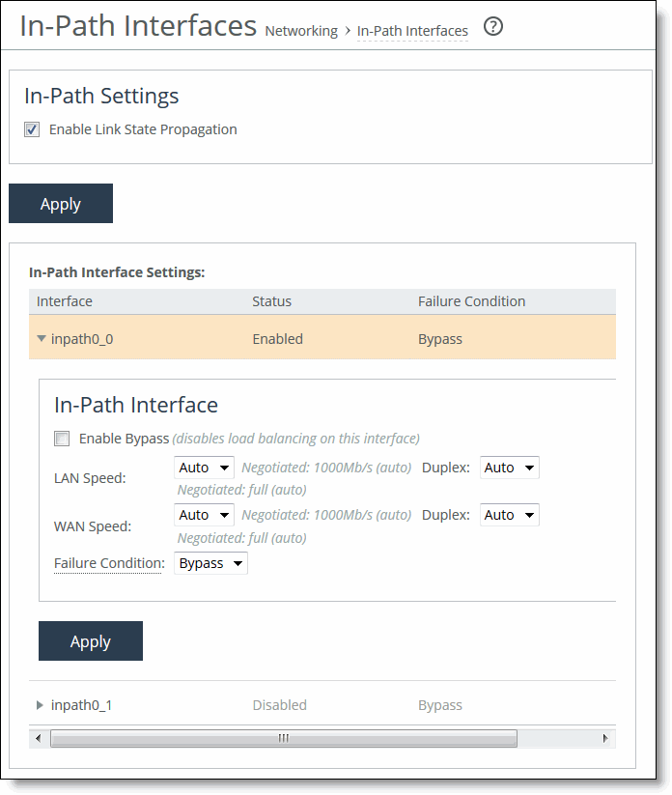
Task: Click the disclosure triangle next to inpath0_0
Action: [40, 338]
